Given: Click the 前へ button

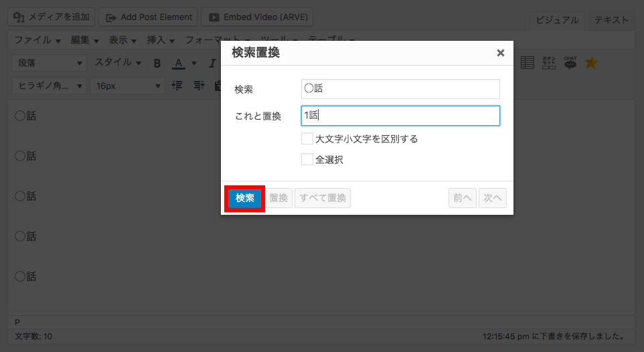Looking at the screenshot, I should pos(462,198).
